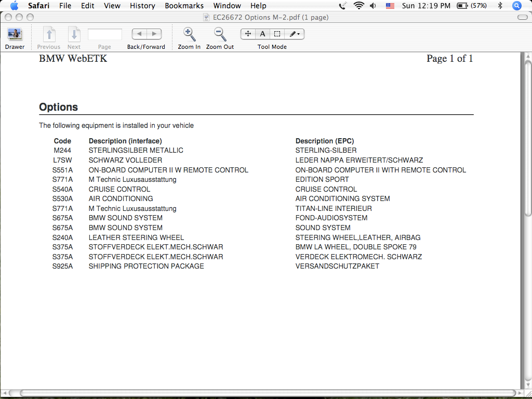Select the Text selection tool mode
The height and width of the screenshot is (399, 532).
(262, 34)
